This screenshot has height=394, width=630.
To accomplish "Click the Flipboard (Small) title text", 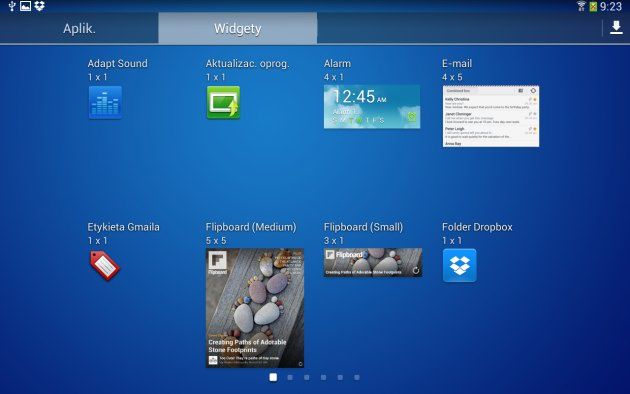I will [x=363, y=227].
